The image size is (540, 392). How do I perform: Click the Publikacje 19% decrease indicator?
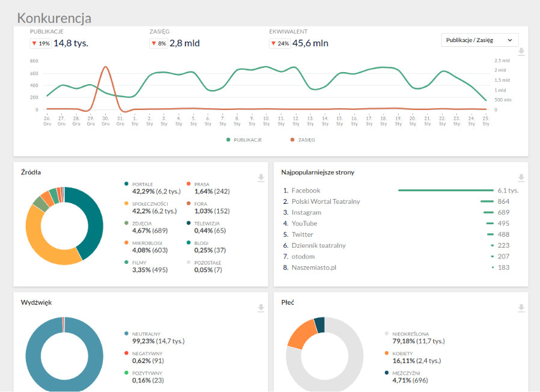pyautogui.click(x=41, y=43)
